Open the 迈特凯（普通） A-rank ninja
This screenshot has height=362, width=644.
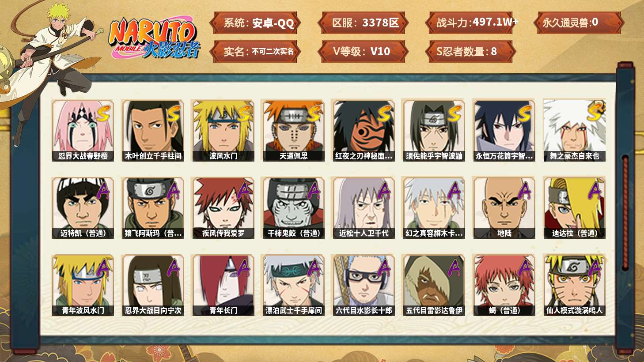(83, 208)
